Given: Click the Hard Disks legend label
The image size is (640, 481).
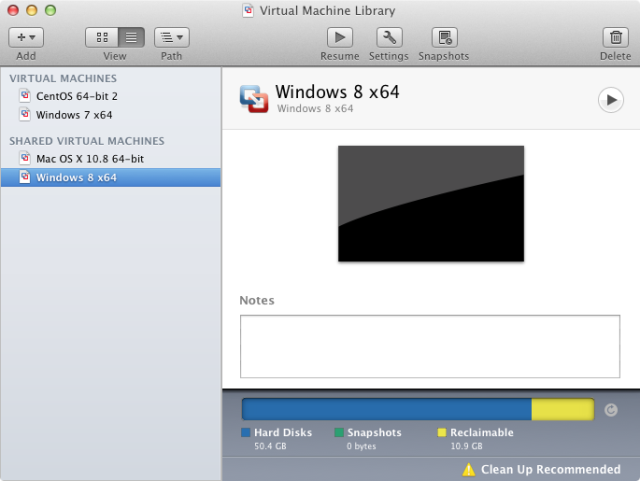Looking at the screenshot, I should point(283,432).
